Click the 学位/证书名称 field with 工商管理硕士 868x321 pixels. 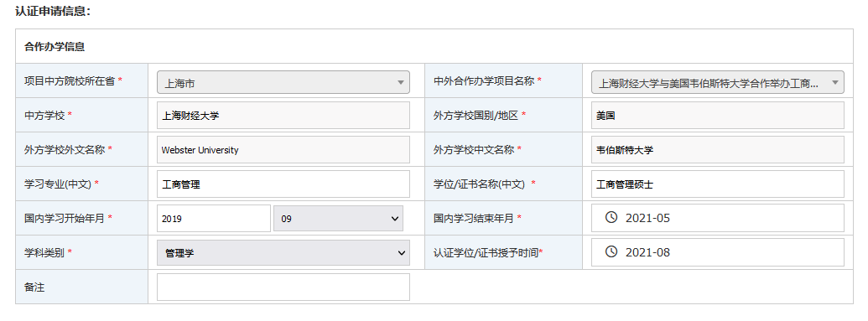pyautogui.click(x=717, y=184)
